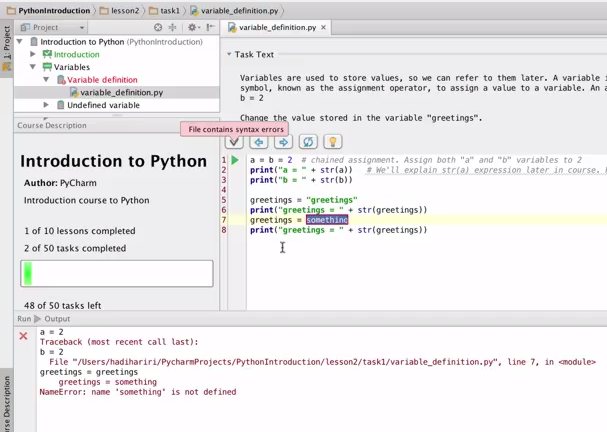Close the variable_definition.py tab

click(x=323, y=27)
